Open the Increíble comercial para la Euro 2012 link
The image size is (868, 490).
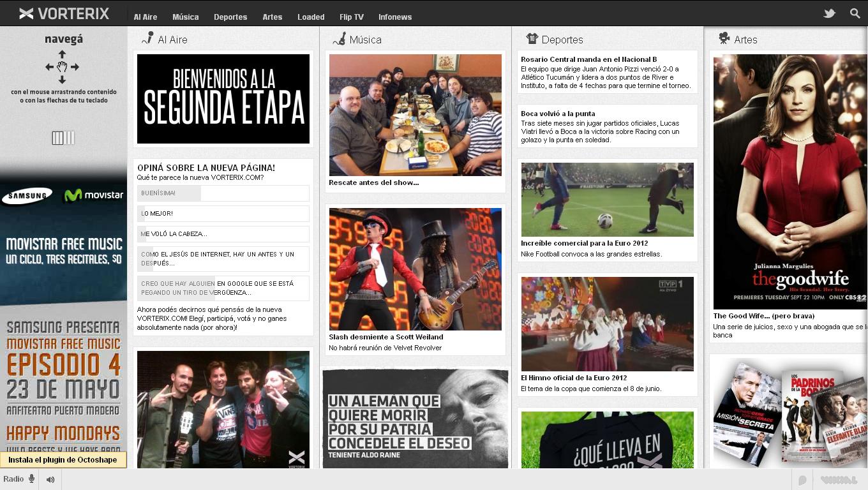(584, 243)
